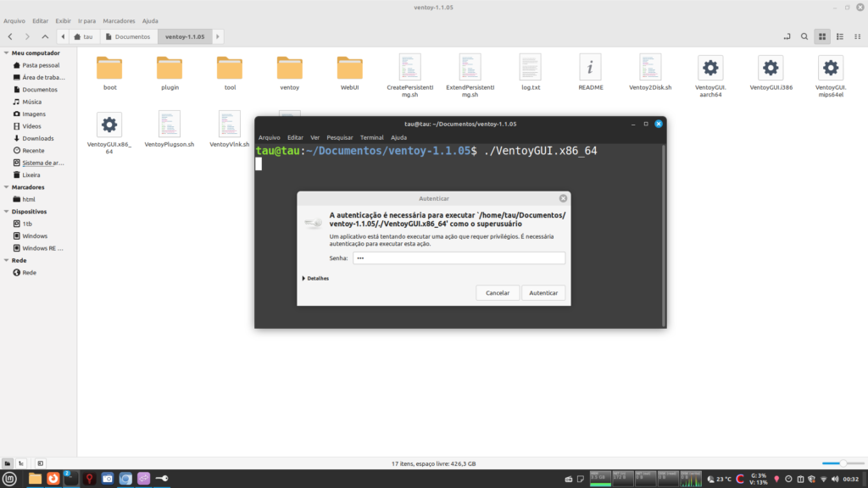Open the VentoyGUI.x86_64 executable file icon
The width and height of the screenshot is (868, 488).
108,125
